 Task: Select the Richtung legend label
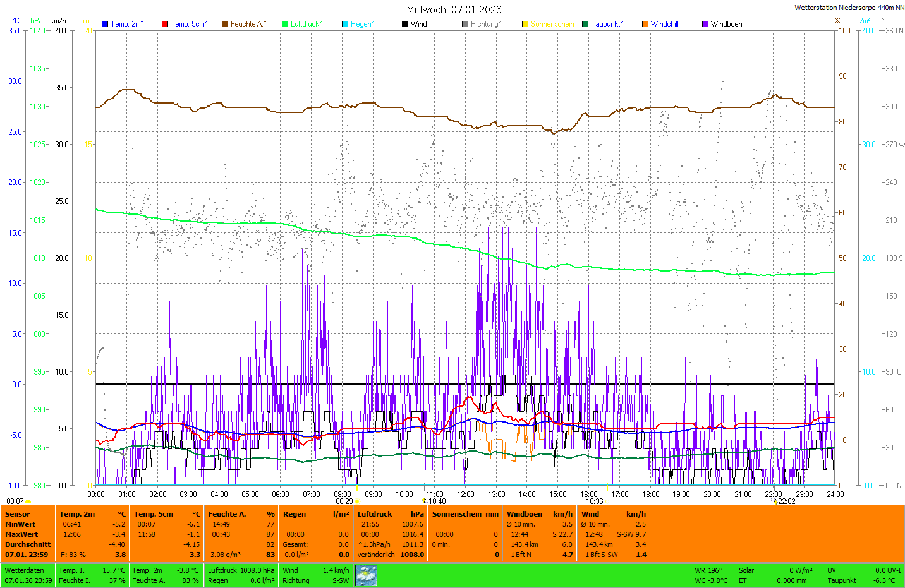(x=485, y=24)
